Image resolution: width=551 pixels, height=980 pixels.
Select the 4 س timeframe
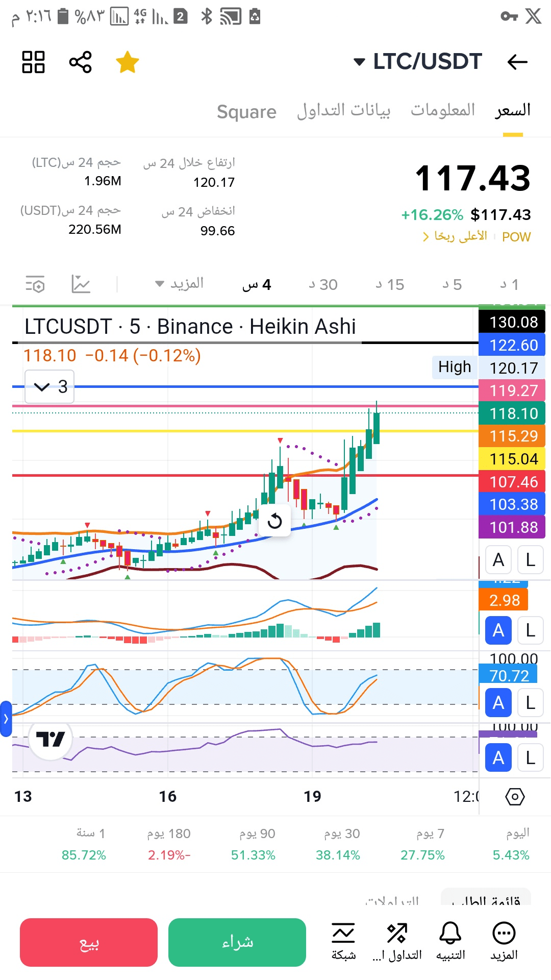[x=257, y=284]
